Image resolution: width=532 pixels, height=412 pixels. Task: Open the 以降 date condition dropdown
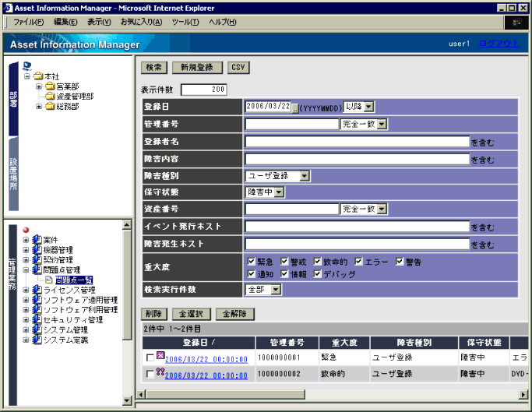pos(368,107)
